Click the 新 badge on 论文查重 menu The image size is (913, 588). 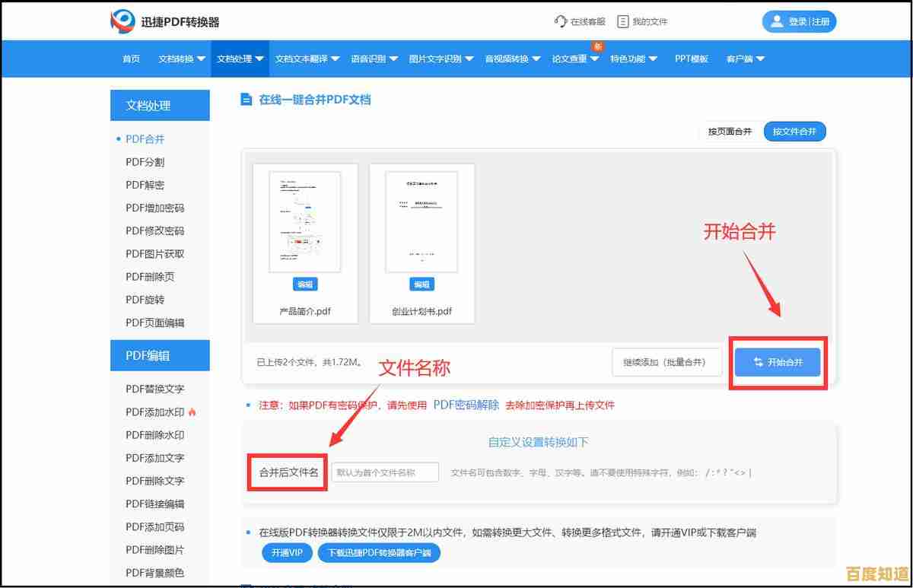click(x=597, y=46)
